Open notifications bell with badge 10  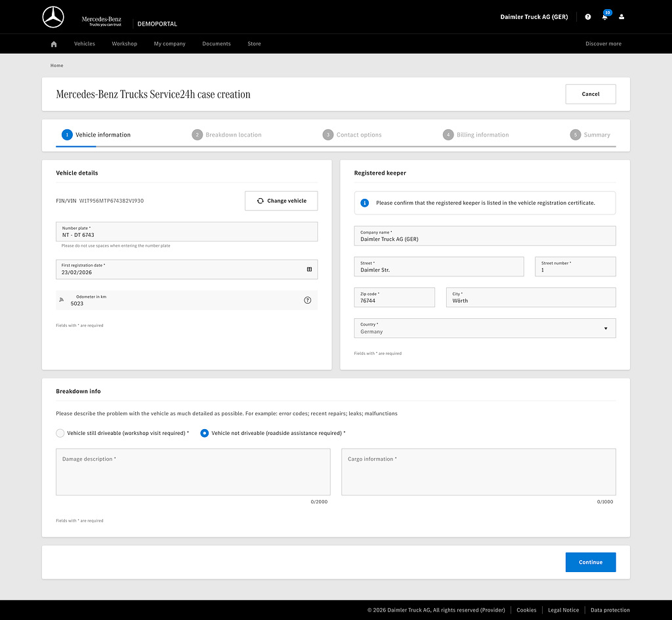click(605, 16)
